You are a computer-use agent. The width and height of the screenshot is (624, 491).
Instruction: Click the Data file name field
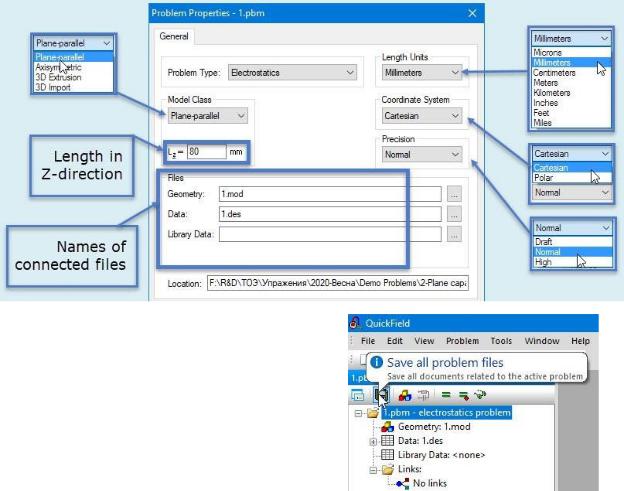pyautogui.click(x=330, y=214)
